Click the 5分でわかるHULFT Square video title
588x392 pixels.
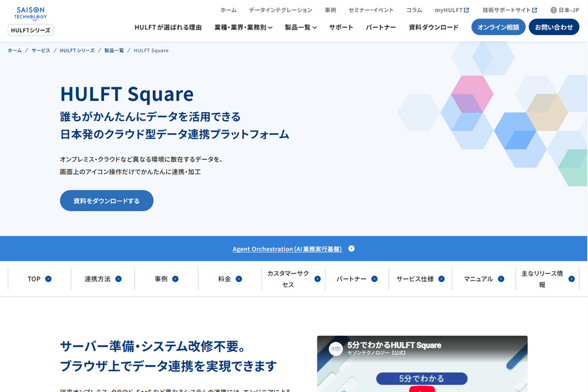394,345
